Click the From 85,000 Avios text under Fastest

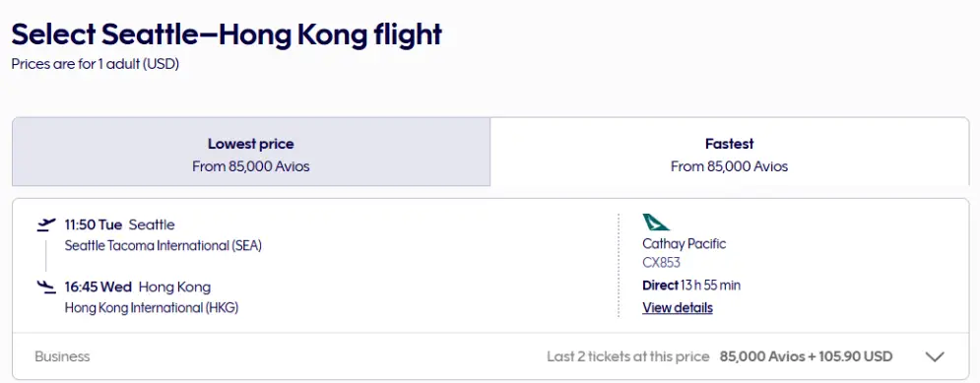pyautogui.click(x=730, y=166)
